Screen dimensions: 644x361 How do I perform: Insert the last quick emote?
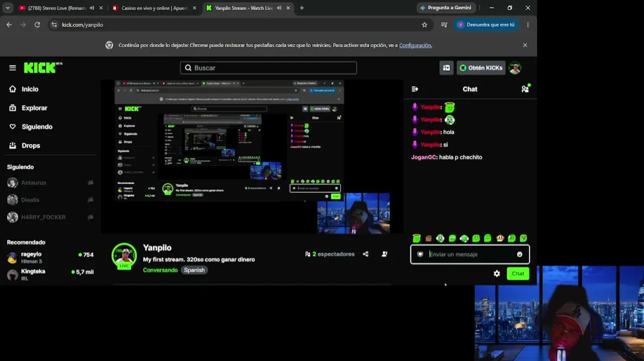point(523,238)
